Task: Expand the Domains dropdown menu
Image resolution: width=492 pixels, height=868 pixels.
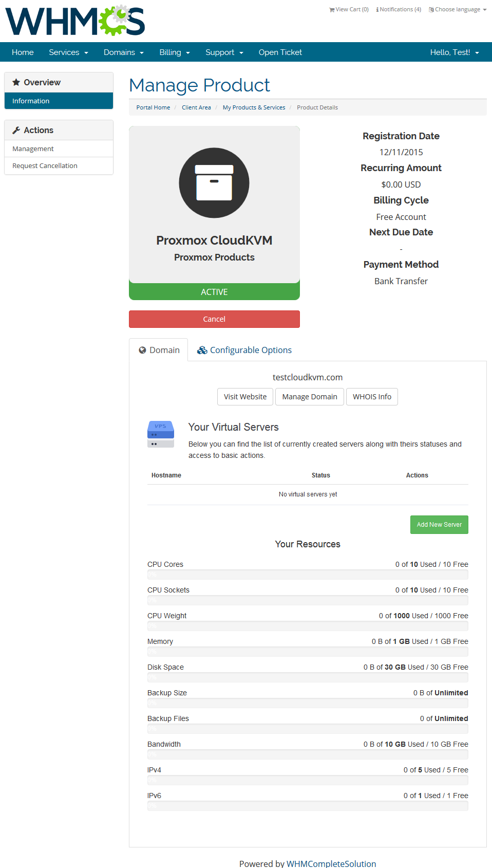Action: [x=124, y=52]
